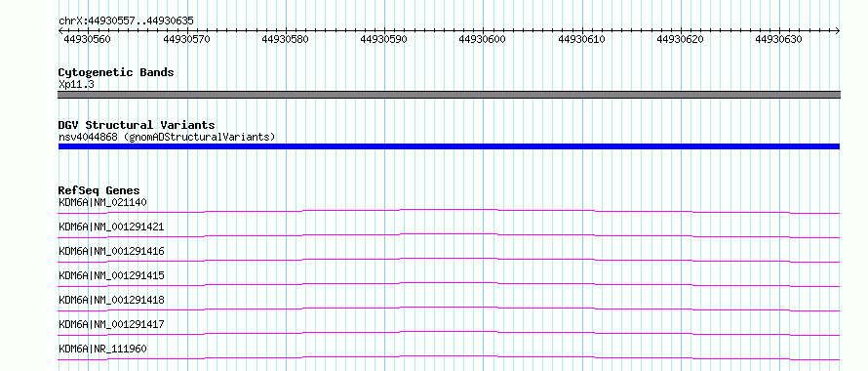Click the KDM6A|NR_111960 transcript label

coord(103,349)
